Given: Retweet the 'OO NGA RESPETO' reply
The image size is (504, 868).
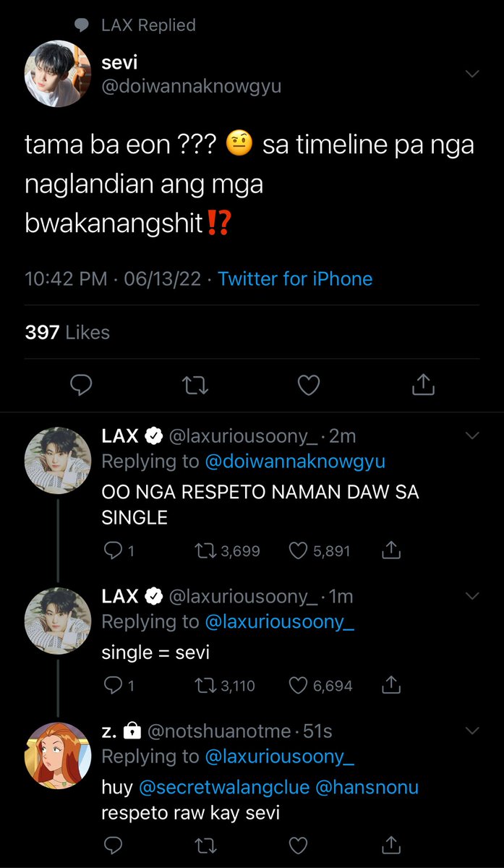Looking at the screenshot, I should click(228, 551).
